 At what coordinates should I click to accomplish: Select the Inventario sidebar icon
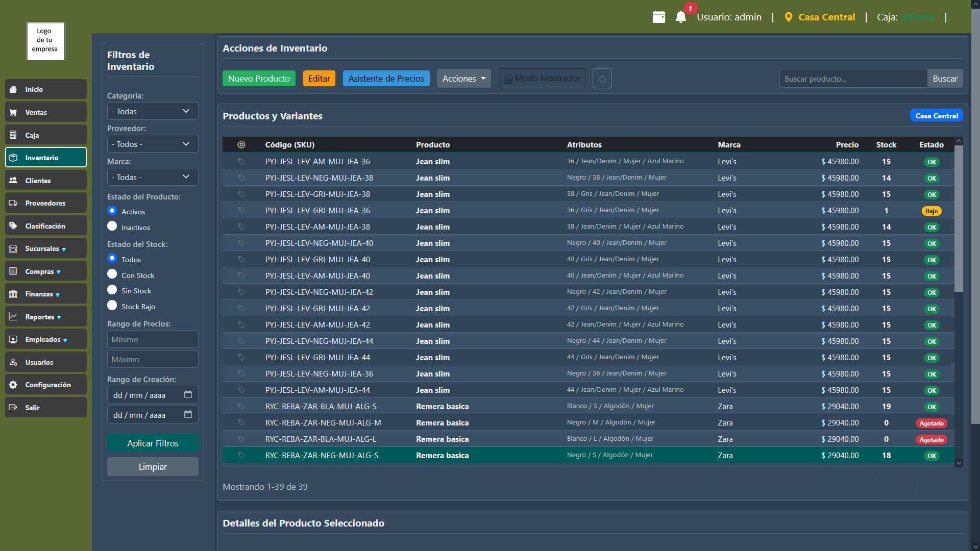[x=14, y=157]
